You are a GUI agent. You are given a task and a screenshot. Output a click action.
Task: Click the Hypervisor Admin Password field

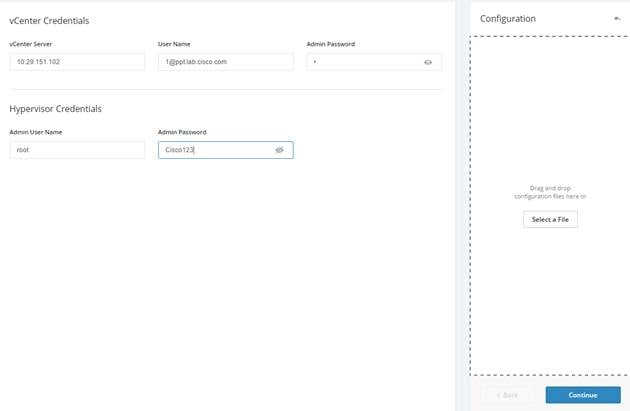point(226,150)
